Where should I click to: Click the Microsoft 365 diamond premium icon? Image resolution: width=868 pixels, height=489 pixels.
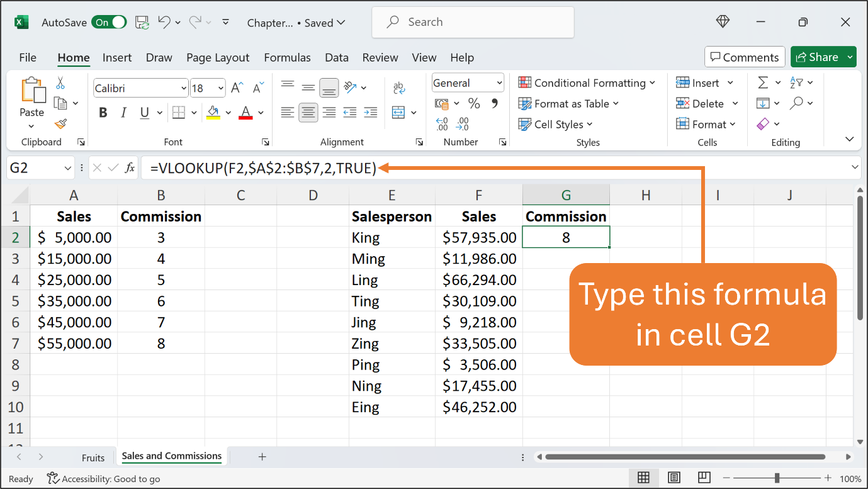[723, 22]
